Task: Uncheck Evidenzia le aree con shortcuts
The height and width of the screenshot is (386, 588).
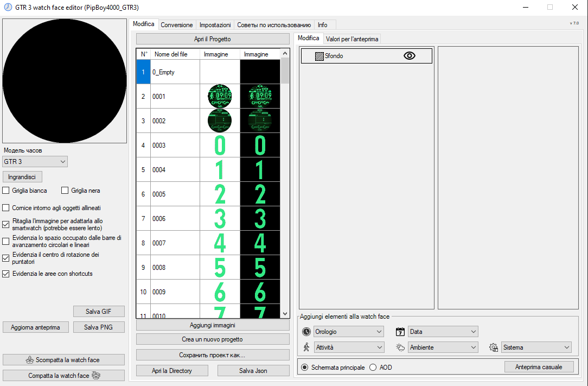Action: [5, 274]
